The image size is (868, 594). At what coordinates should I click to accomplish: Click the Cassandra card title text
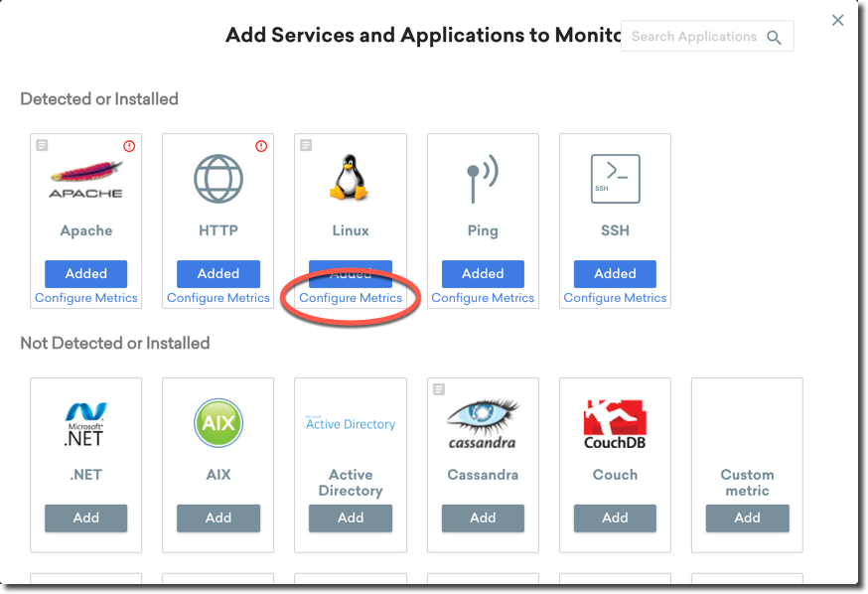pyautogui.click(x=483, y=475)
